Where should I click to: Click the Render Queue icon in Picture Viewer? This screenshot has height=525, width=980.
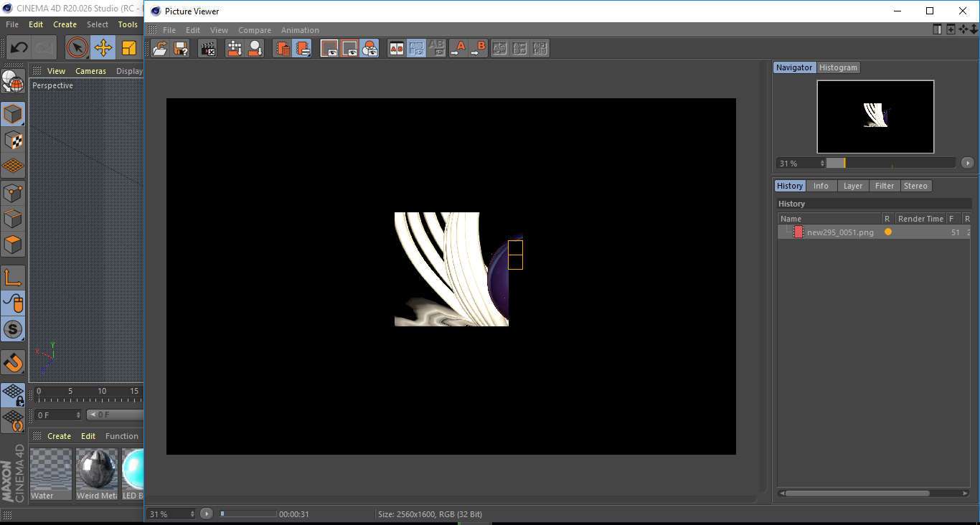click(235, 48)
